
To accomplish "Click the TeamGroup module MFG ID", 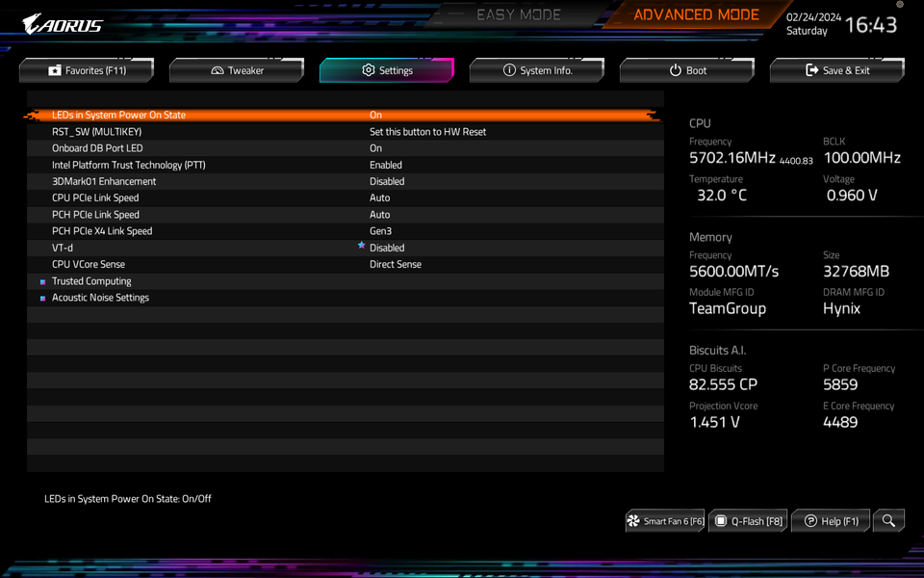I will pos(728,308).
